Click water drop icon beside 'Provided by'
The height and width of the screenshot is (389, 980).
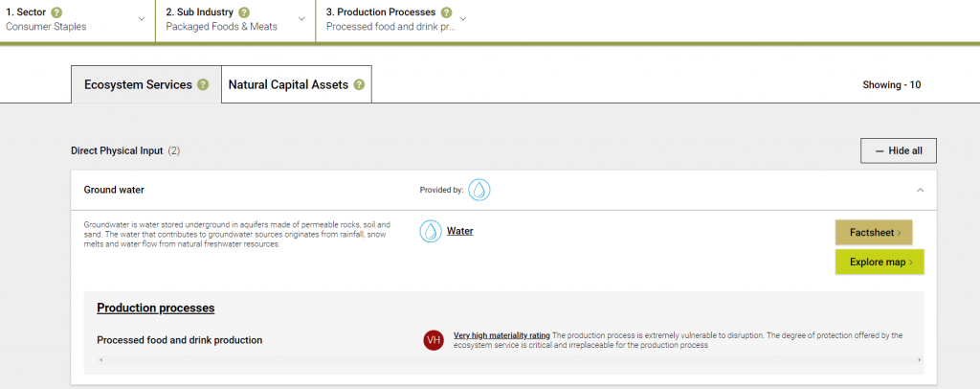tap(479, 190)
